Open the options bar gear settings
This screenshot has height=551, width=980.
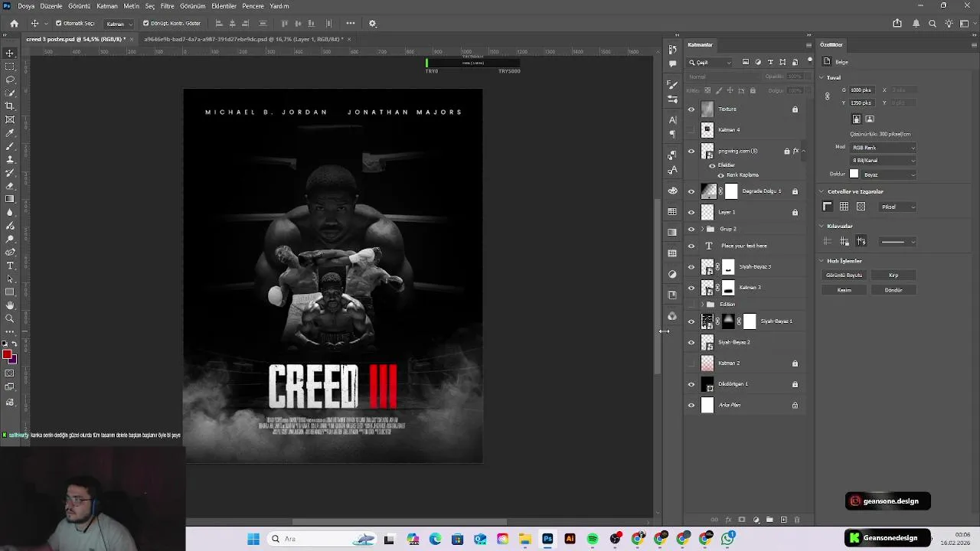373,24
